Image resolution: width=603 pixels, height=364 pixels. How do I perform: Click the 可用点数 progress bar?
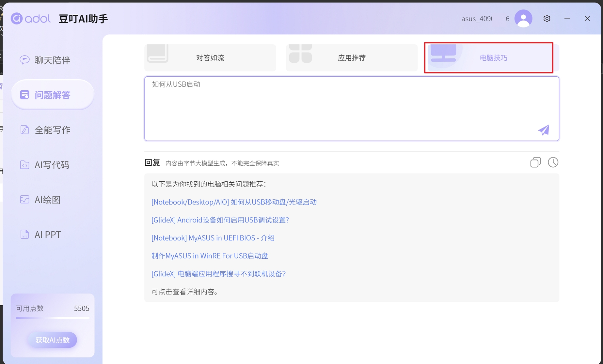tap(53, 318)
